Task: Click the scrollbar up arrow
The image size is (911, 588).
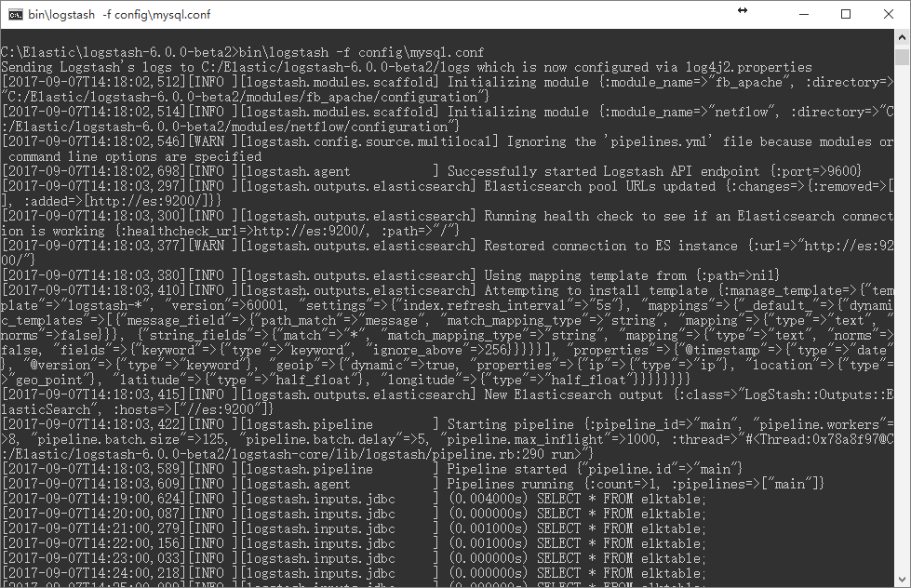Action: click(902, 38)
